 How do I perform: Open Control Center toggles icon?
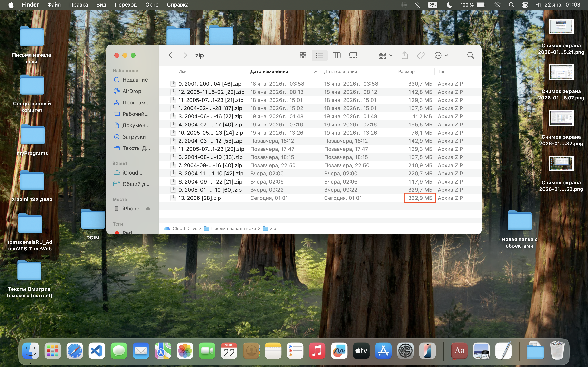point(525,5)
